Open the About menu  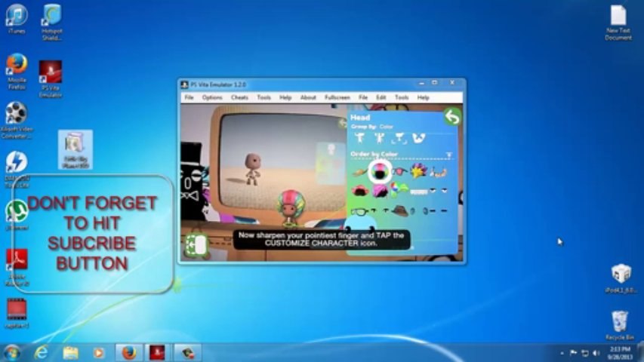[x=308, y=97]
